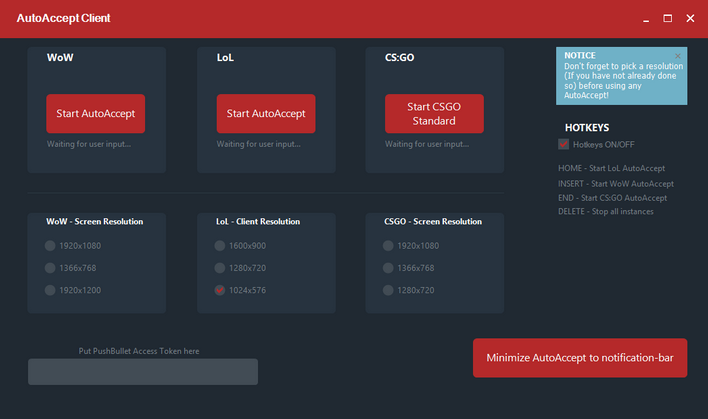The width and height of the screenshot is (708, 419).
Task: Toggle the Hotkeys ON/OFF checkbox
Action: pos(564,145)
